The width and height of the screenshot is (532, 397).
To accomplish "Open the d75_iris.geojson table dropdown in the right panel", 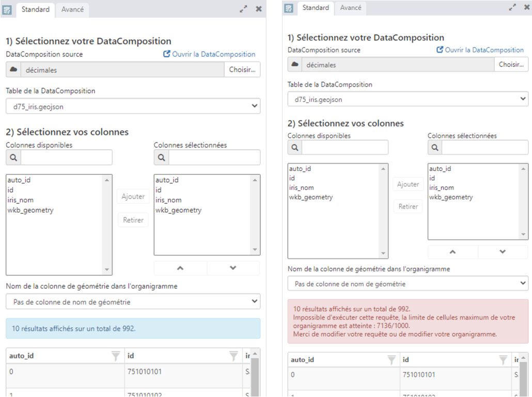I will [408, 99].
